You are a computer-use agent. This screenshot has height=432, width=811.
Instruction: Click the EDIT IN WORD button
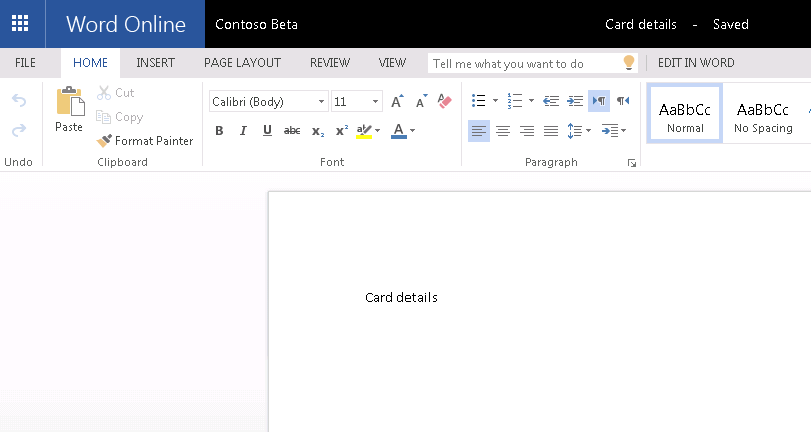pyautogui.click(x=696, y=63)
